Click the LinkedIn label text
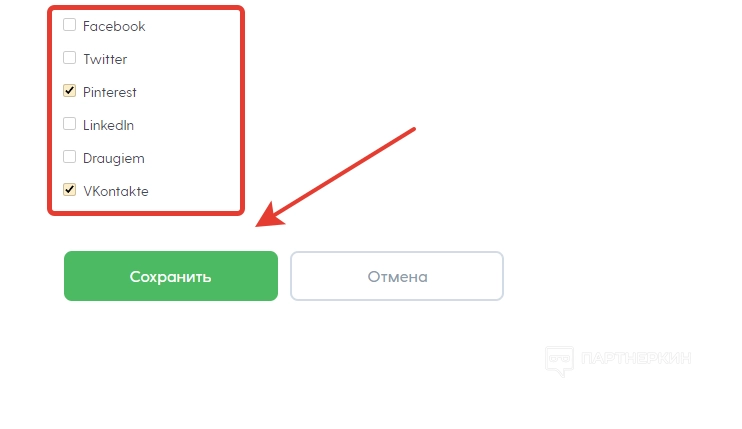This screenshot has height=429, width=742. pos(108,125)
